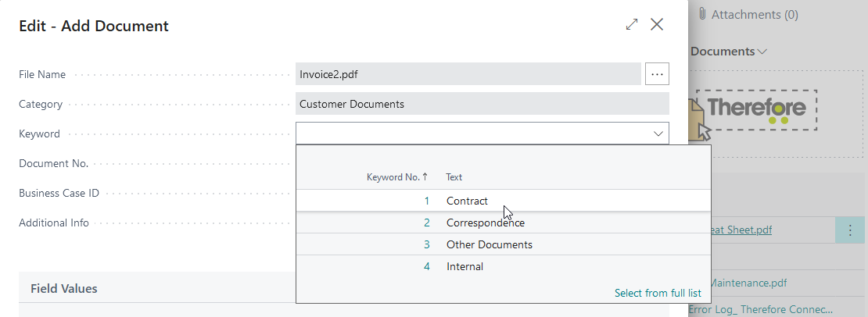Viewport: 868px width, 317px height.
Task: Open the Keyword dropdown arrow
Action: coord(658,134)
